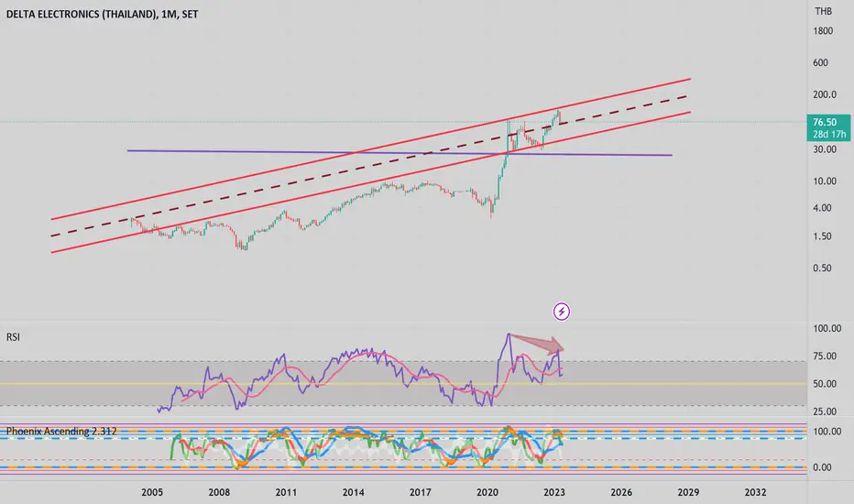Click the 30.00 price axis value

[x=825, y=149]
